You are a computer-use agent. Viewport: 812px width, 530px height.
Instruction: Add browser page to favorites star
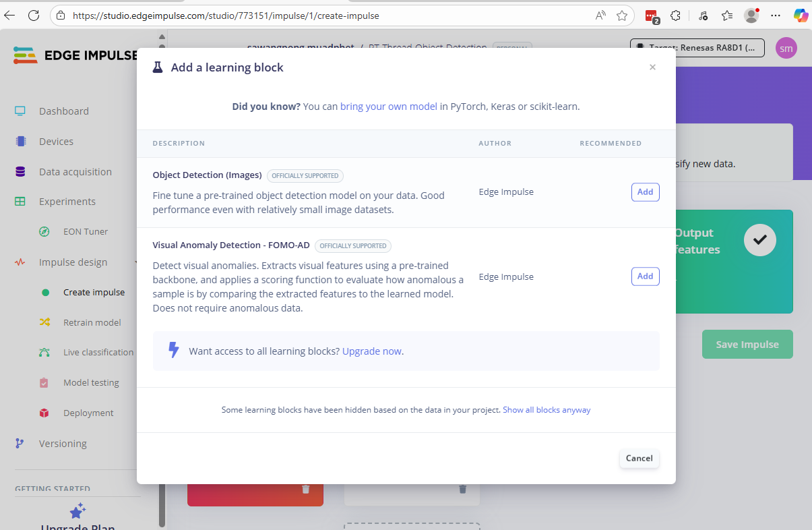point(621,15)
